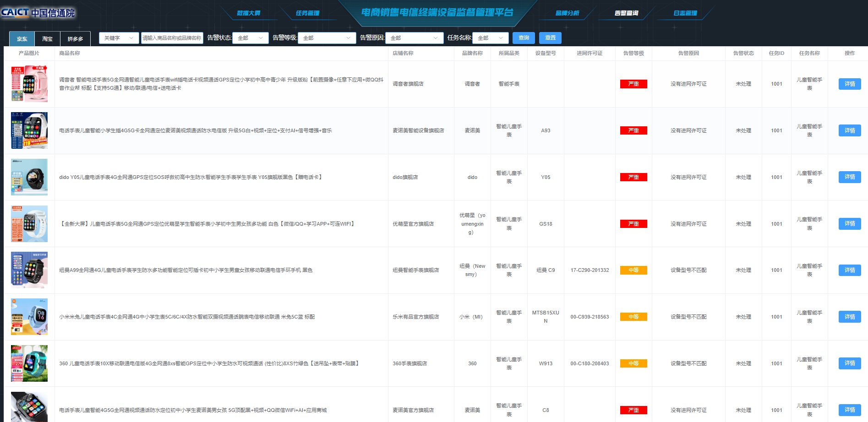The image size is (868, 422).
Task: Open 详情 for the 麦诺美 C8 row
Action: tap(850, 410)
